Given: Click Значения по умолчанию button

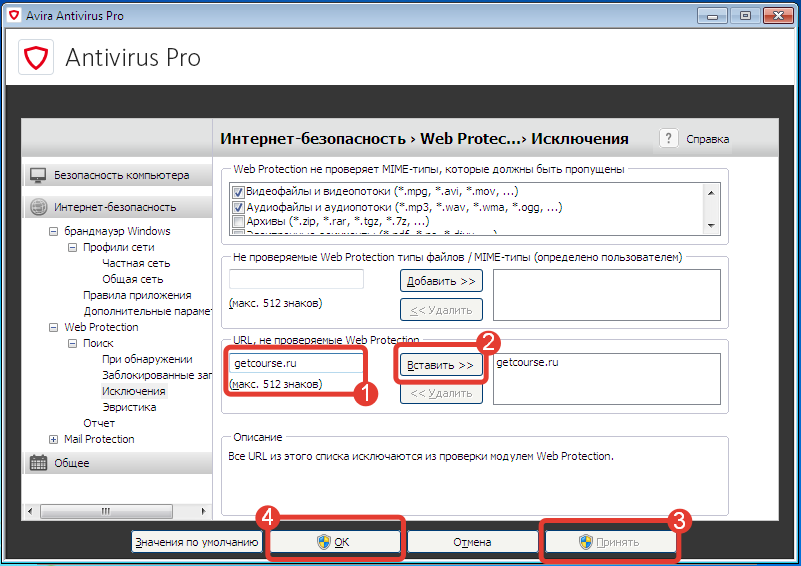Looking at the screenshot, I should point(197,542).
